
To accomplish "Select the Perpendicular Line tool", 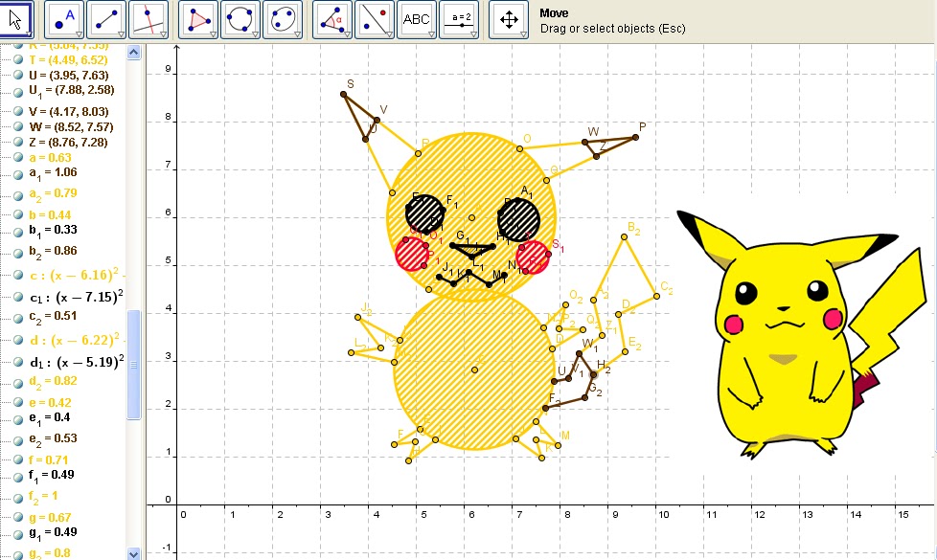I will (x=149, y=19).
